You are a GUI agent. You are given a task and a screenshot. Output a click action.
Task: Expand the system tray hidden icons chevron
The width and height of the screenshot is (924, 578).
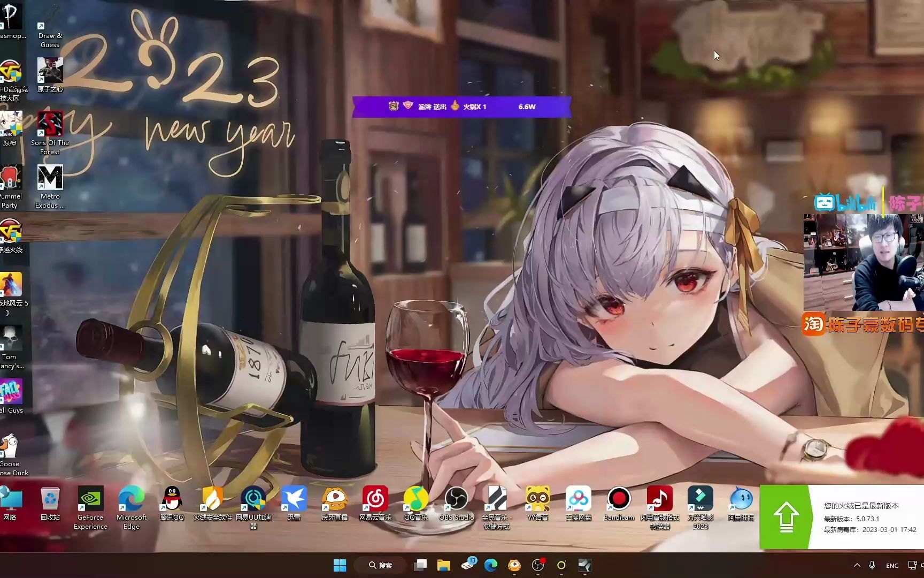click(x=857, y=565)
